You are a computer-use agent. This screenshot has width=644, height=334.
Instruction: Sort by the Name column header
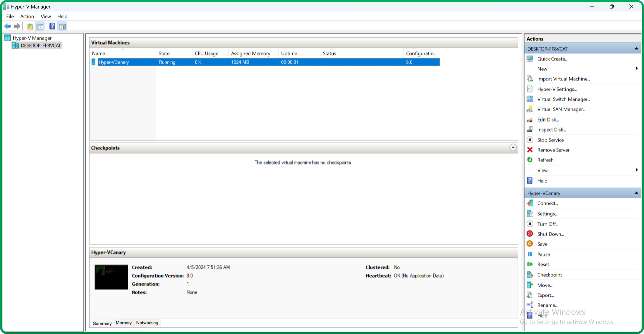point(123,53)
